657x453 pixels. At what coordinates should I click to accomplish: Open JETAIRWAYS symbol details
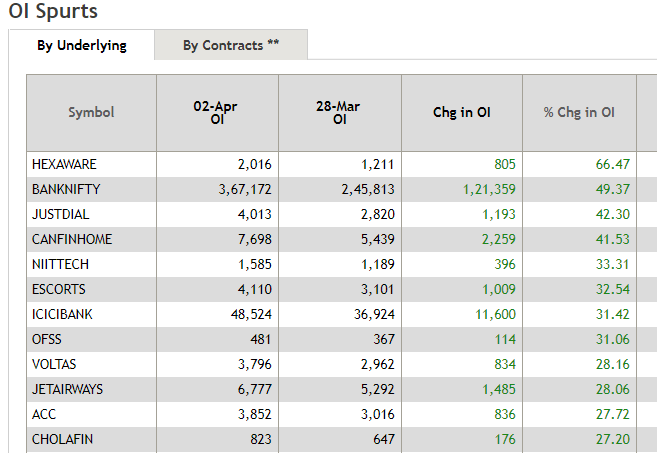click(68, 389)
